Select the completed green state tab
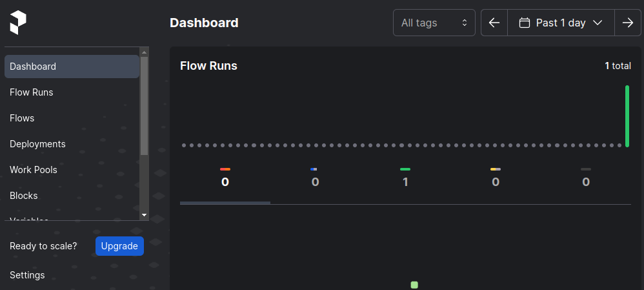Image resolution: width=644 pixels, height=290 pixels. [405, 176]
